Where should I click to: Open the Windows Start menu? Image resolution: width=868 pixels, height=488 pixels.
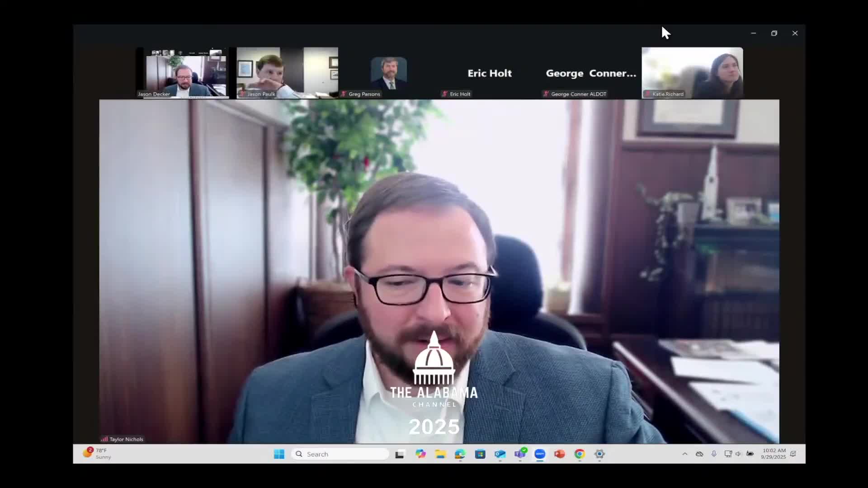point(279,454)
